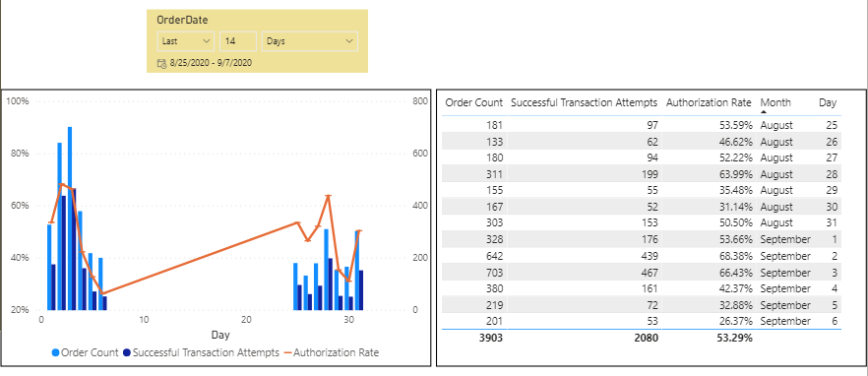Click the 800 right axis label
The image size is (868, 376).
[x=420, y=101]
